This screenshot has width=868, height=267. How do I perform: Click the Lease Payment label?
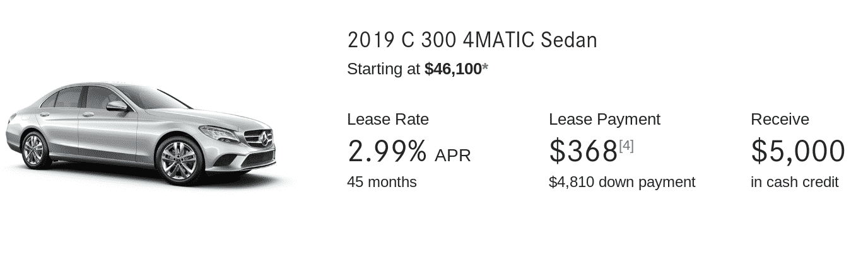(604, 120)
